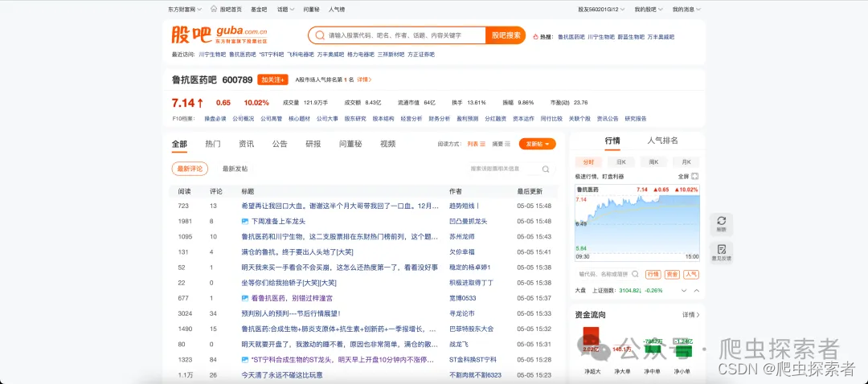Image resolution: width=868 pixels, height=384 pixels.
Task: Click image icon before 看鲁抗医药,别错过梓潼宫
Action: pyautogui.click(x=244, y=298)
